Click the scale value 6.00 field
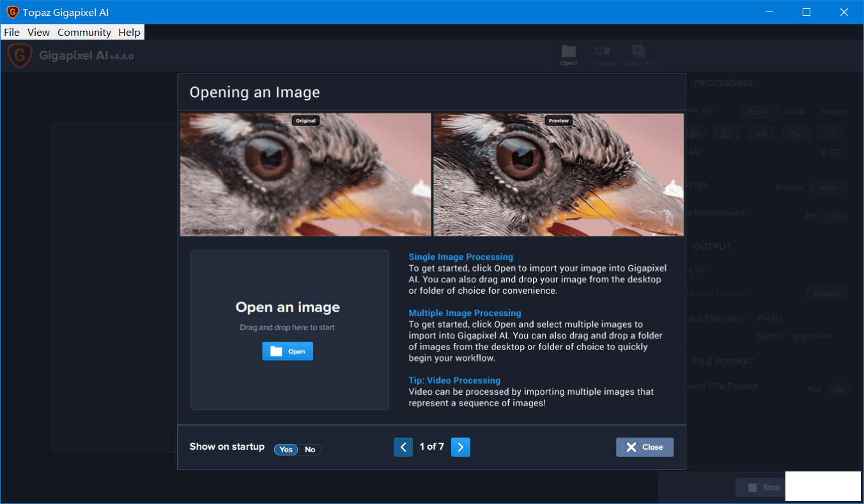Image resolution: width=864 pixels, height=504 pixels. 831,152
